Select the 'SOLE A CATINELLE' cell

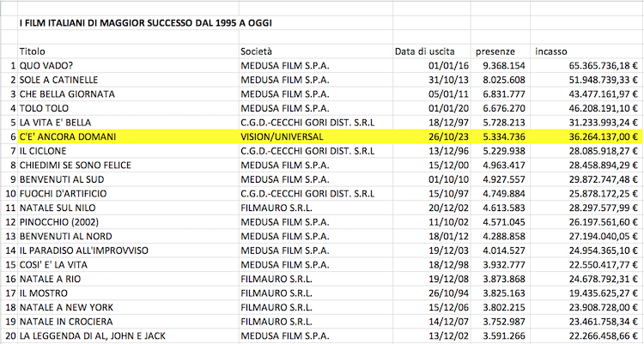(128, 80)
